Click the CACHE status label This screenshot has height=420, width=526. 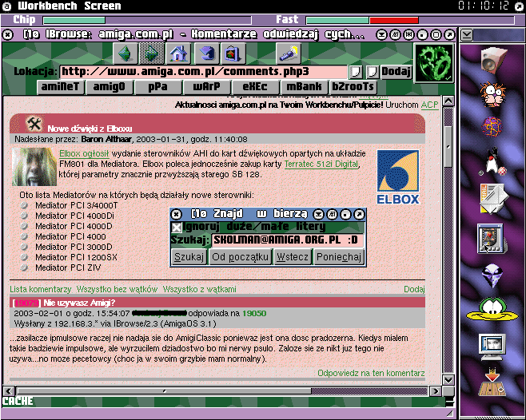[x=18, y=401]
